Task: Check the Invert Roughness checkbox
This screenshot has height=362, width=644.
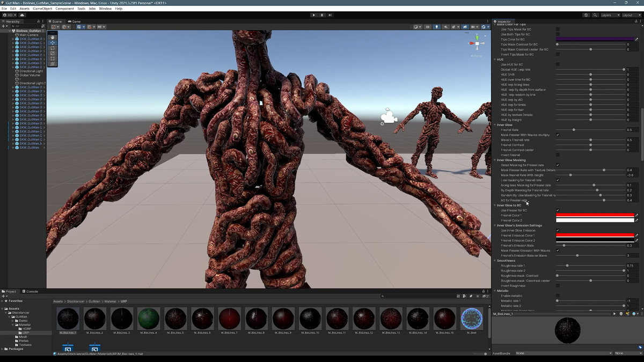Action: (558, 286)
